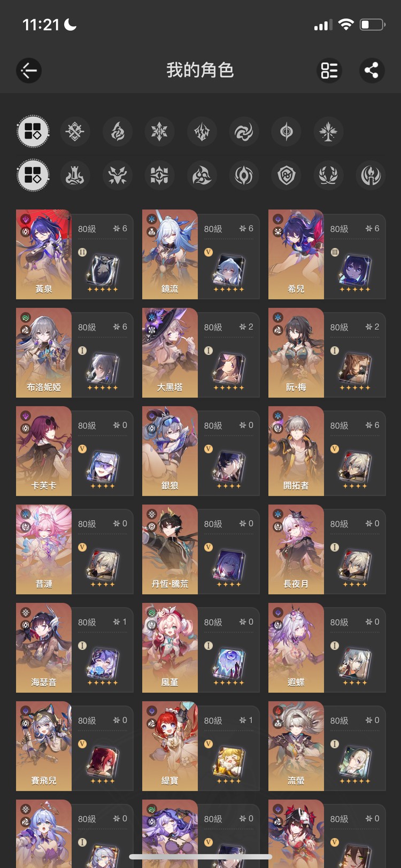Filter by The Hunt path icon
This screenshot has height=868, width=401.
pos(117,175)
